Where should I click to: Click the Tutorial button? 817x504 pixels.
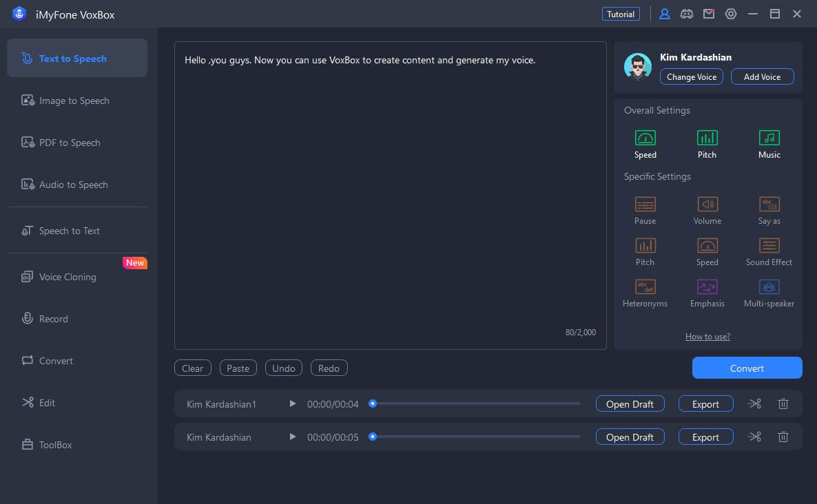tap(621, 14)
